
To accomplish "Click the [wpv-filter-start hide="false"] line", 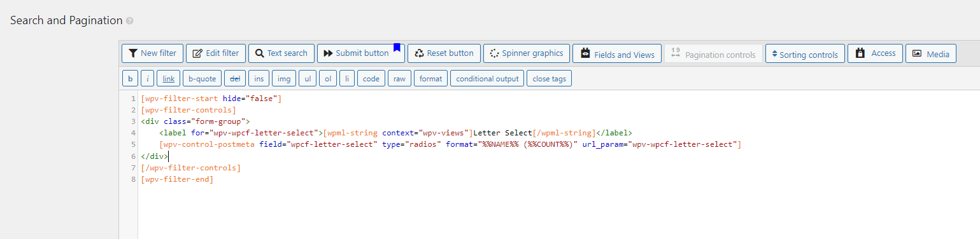I will tap(211, 99).
